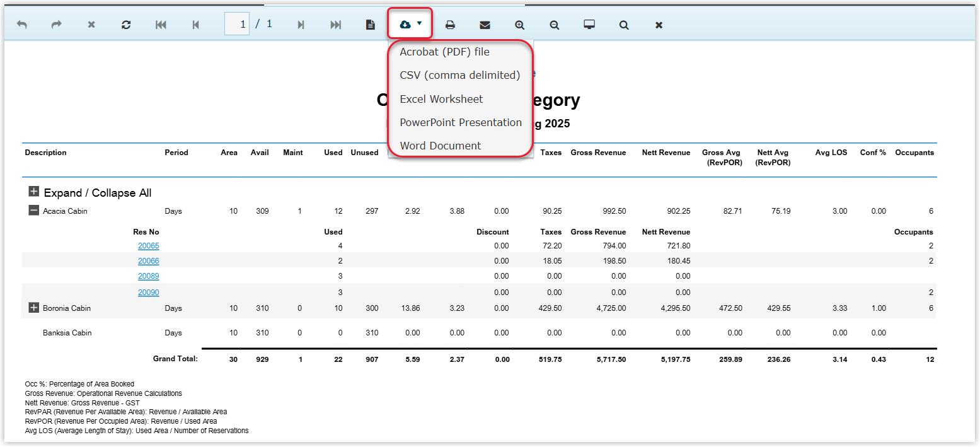Click the stop rendering X icon
The width and height of the screenshot is (980, 447).
91,25
